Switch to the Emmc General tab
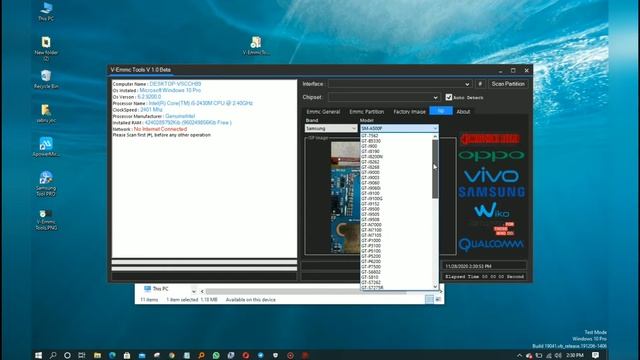Viewport: 640px width, 360px height. coord(323,111)
